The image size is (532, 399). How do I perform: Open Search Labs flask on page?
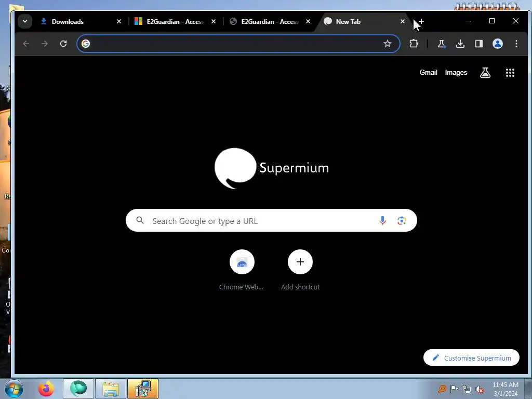(485, 72)
